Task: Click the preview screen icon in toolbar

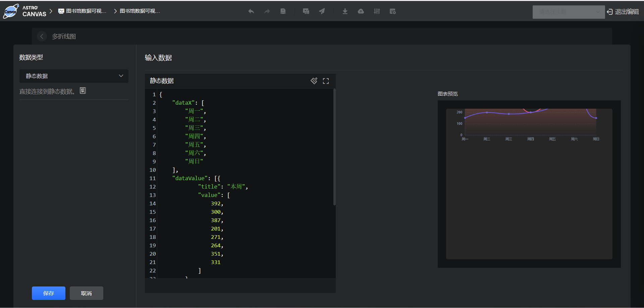Action: pos(306,11)
